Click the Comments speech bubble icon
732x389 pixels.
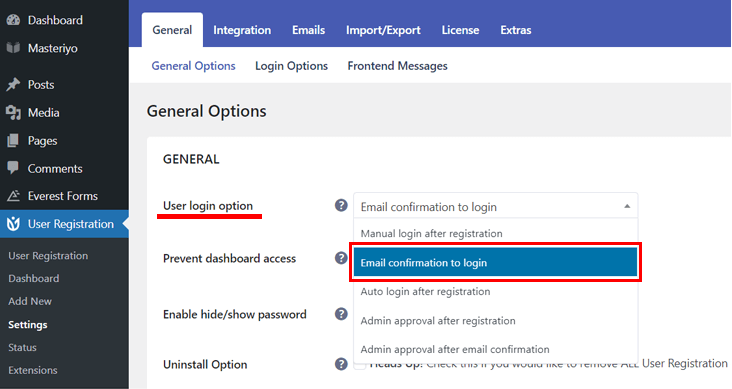point(13,168)
